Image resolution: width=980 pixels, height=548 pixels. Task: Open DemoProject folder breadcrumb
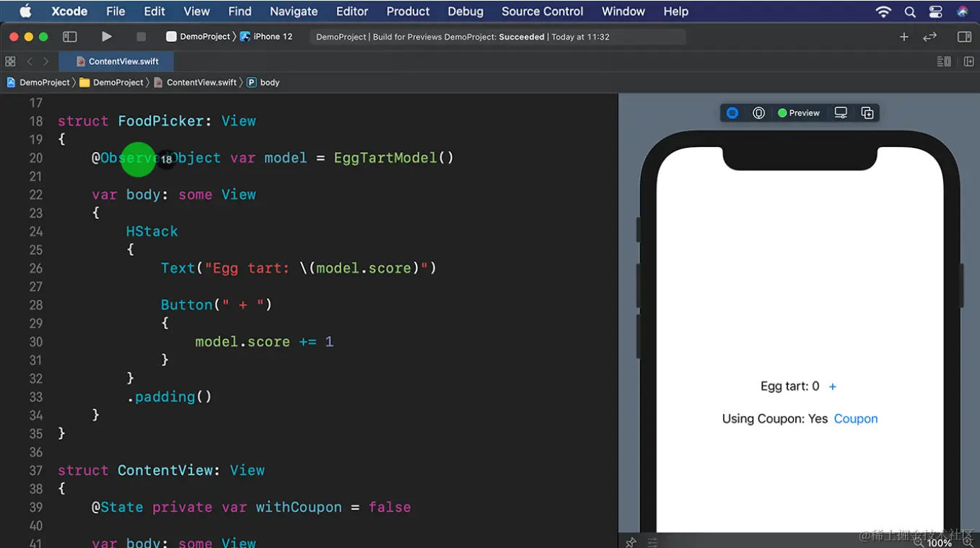pos(112,82)
